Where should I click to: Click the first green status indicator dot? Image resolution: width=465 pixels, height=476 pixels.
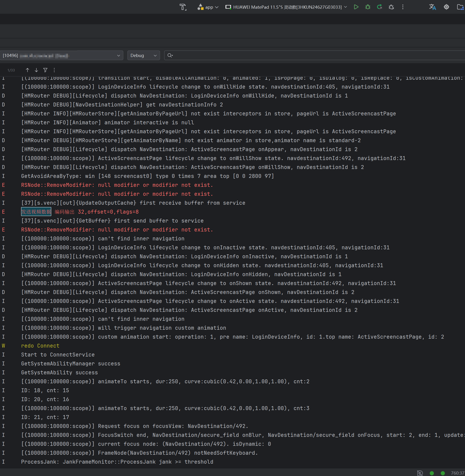coord(432,473)
